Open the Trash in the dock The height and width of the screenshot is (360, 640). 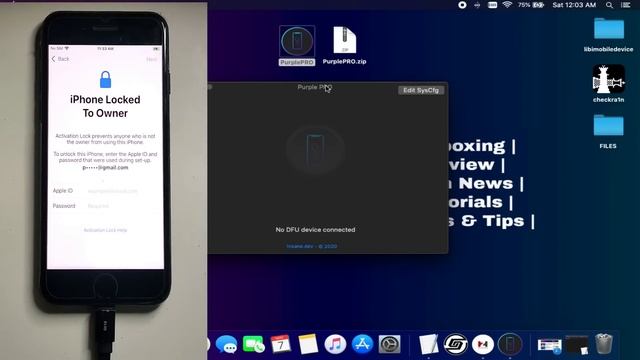[604, 344]
